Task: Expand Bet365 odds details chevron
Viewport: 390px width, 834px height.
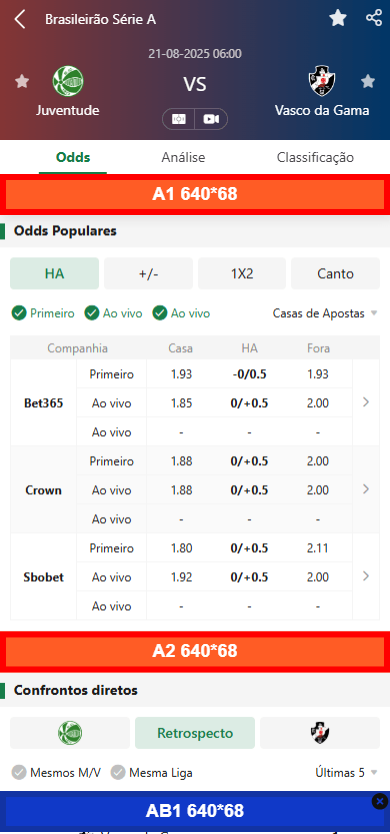Action: tap(366, 403)
